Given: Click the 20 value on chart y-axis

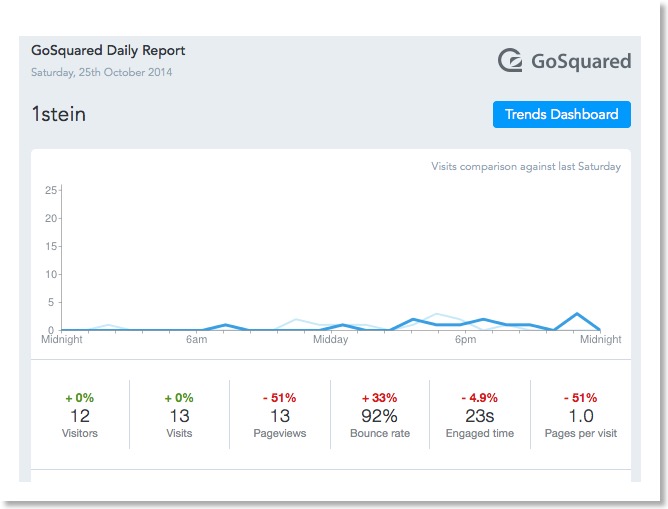Looking at the screenshot, I should (x=51, y=218).
